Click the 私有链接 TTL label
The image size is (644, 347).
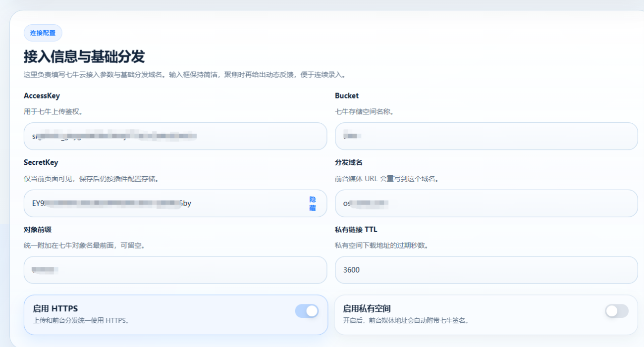[x=356, y=229]
